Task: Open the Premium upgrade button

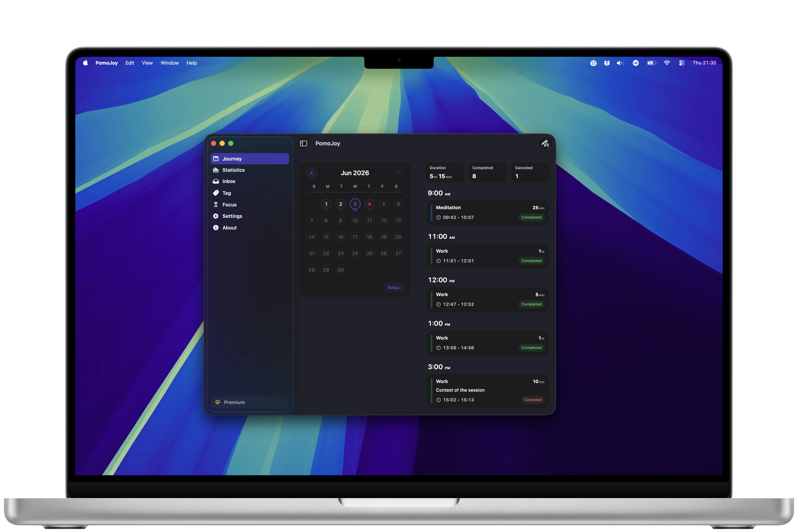Action: (x=250, y=402)
